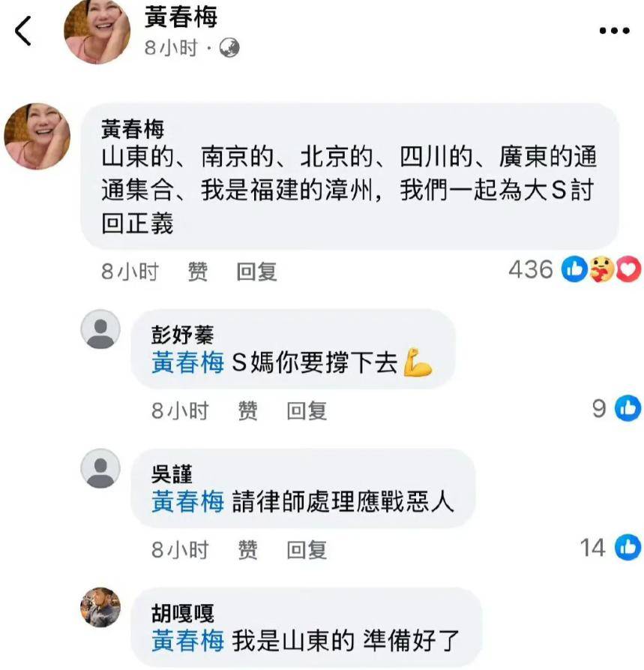This screenshot has height=670, width=644.
Task: Open the 黃春梅 name in post header
Action: 181,17
